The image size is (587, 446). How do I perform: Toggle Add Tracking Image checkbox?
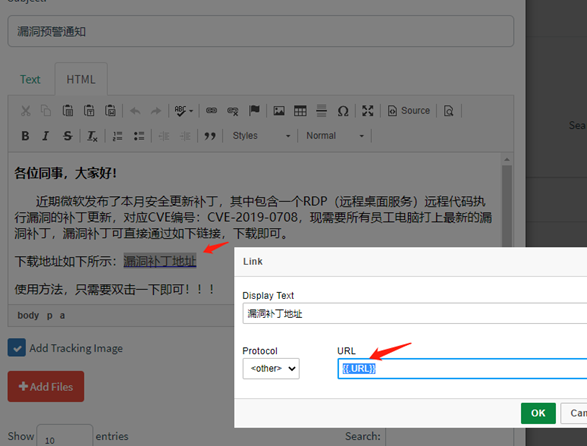[17, 348]
